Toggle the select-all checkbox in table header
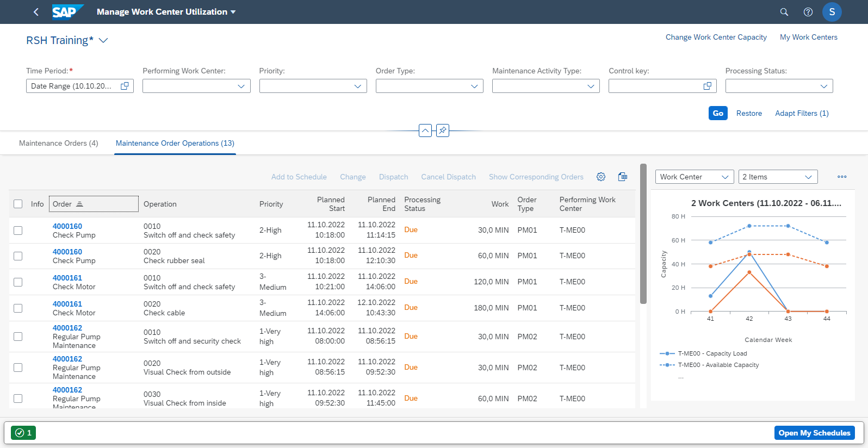This screenshot has width=868, height=448. pos(18,204)
